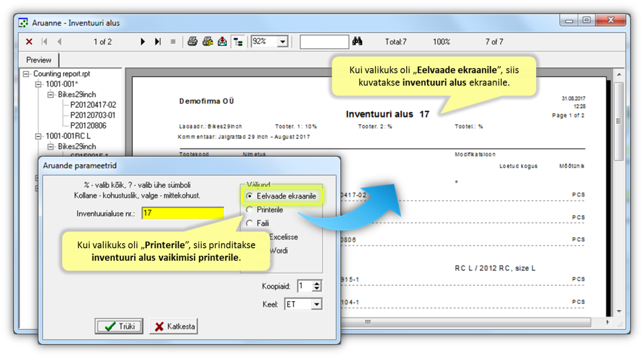
Task: Click the vertical scrollbar thumb
Action: (619, 121)
